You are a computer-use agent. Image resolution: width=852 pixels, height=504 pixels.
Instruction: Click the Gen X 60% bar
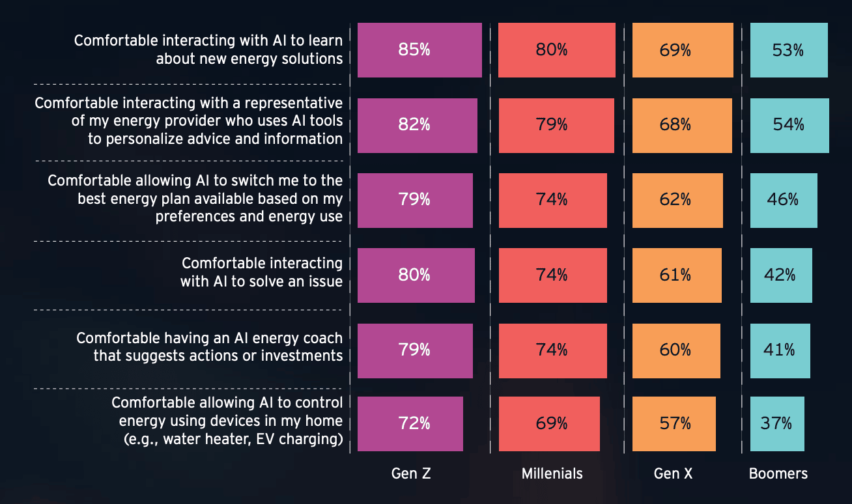coord(676,351)
